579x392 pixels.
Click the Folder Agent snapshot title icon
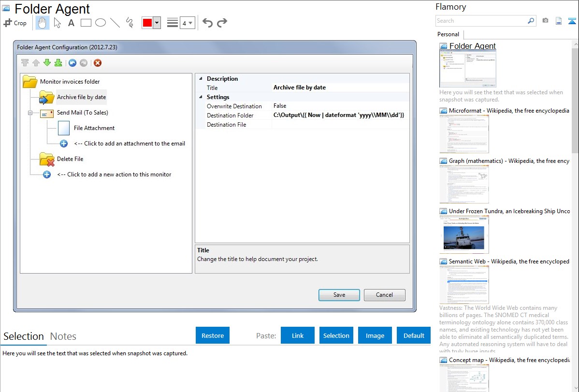(443, 46)
